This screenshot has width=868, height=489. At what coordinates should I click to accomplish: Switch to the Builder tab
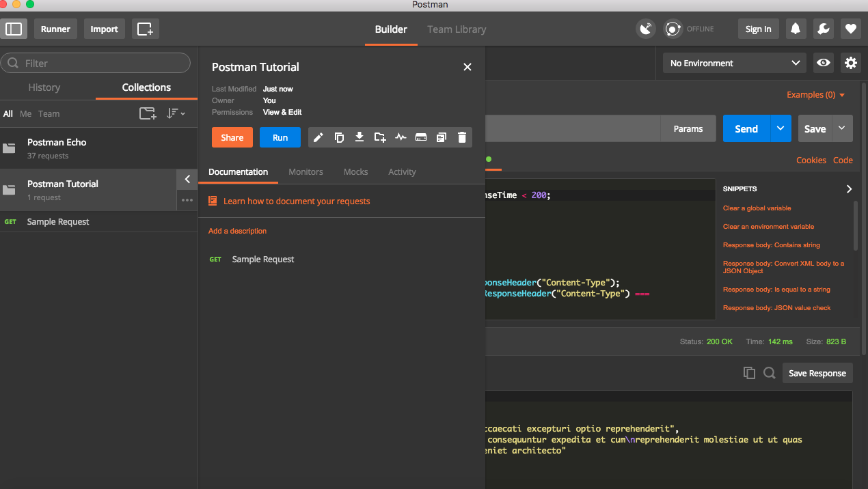391,29
